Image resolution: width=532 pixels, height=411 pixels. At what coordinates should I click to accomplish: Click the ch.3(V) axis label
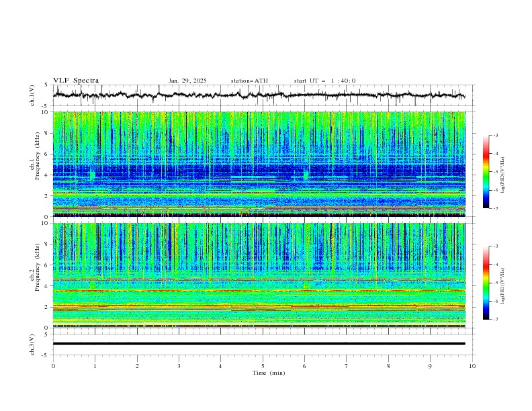32,345
